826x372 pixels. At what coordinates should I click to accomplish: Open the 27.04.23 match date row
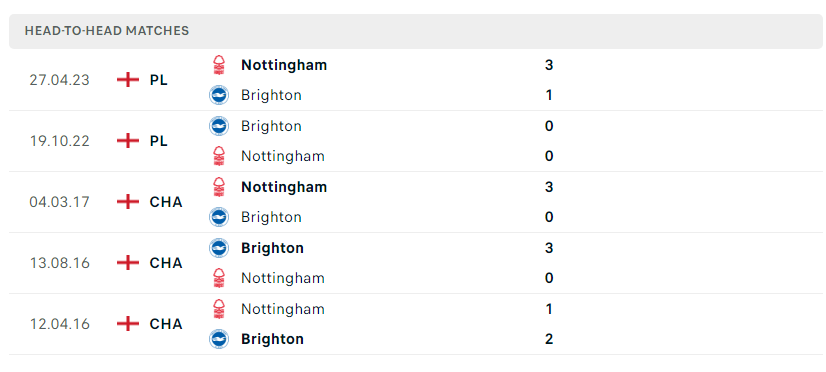coord(416,80)
